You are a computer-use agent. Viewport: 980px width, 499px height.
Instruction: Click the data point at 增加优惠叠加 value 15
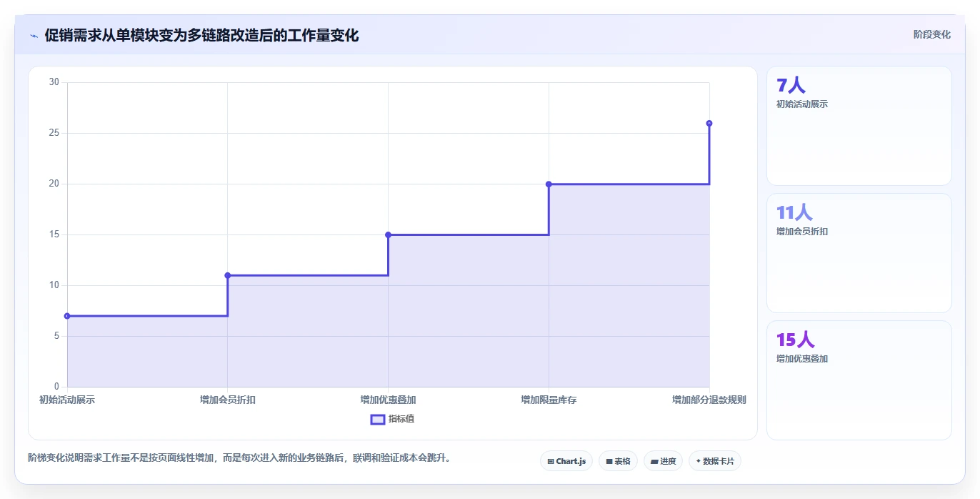[x=388, y=234]
